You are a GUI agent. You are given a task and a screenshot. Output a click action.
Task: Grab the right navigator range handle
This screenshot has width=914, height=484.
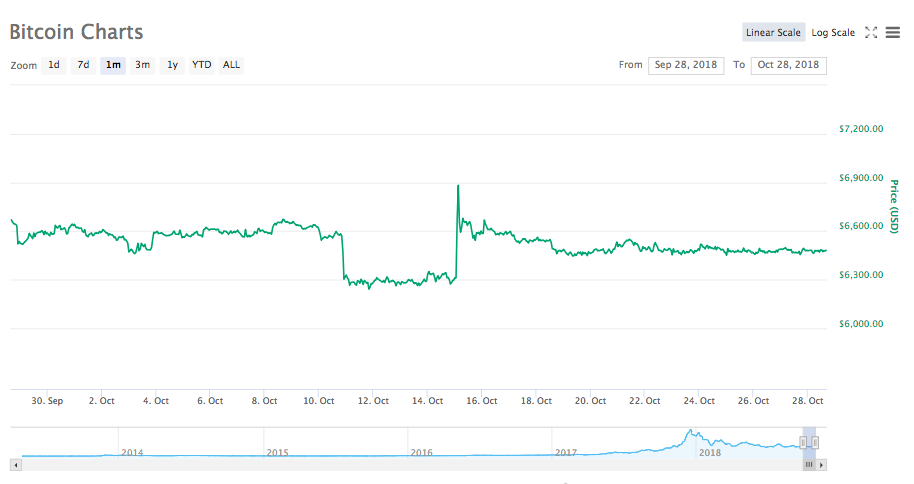[x=815, y=443]
